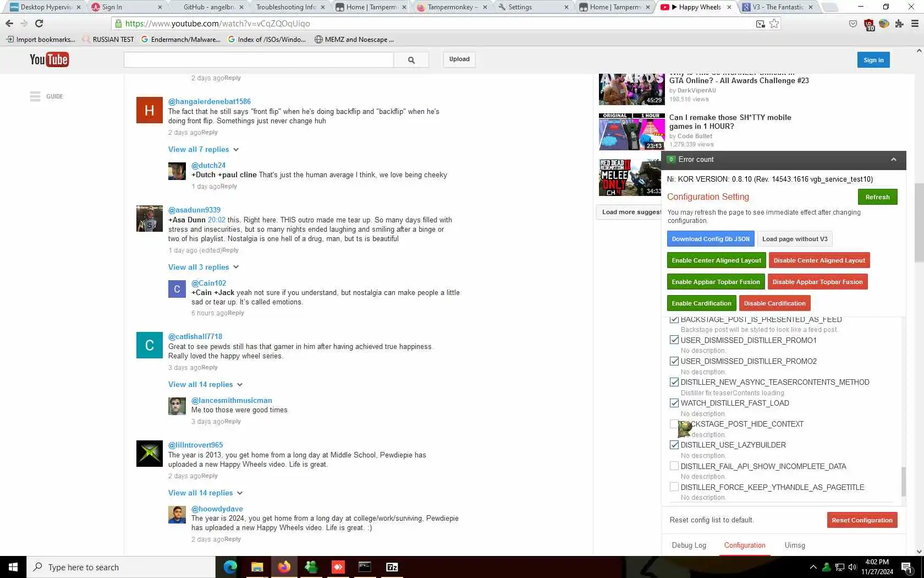Screen dimensions: 924x578
Task: Click Disable Appbar Topbar Fusion
Action: tap(817, 282)
